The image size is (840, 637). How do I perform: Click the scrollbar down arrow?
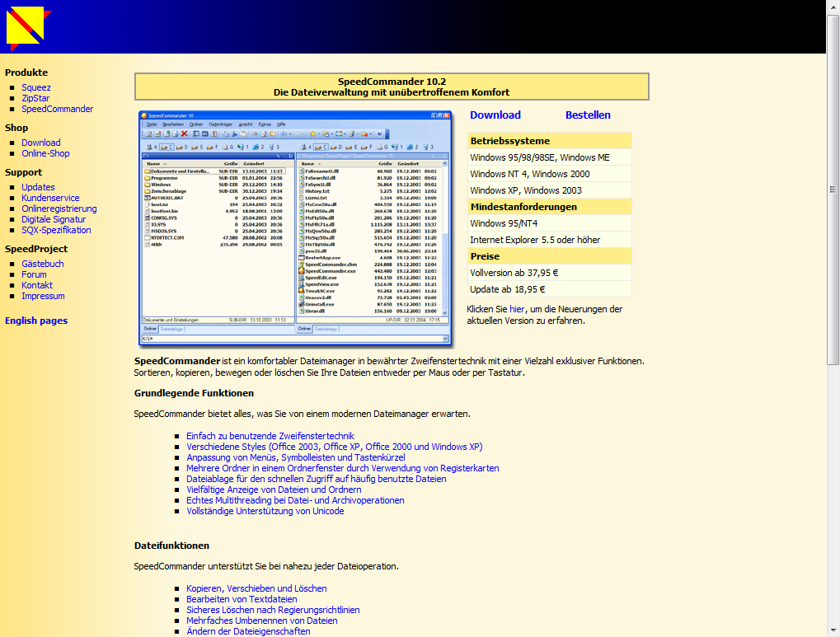833,630
